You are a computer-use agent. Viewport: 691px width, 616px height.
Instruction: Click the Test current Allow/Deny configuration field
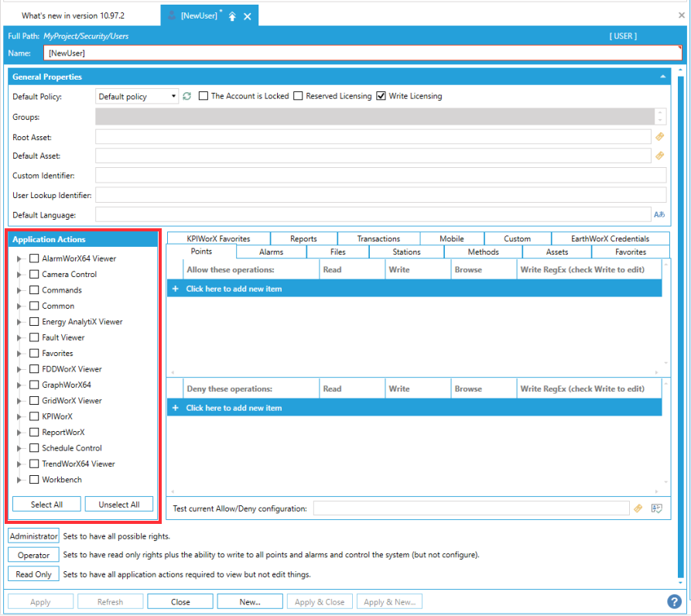coord(471,508)
